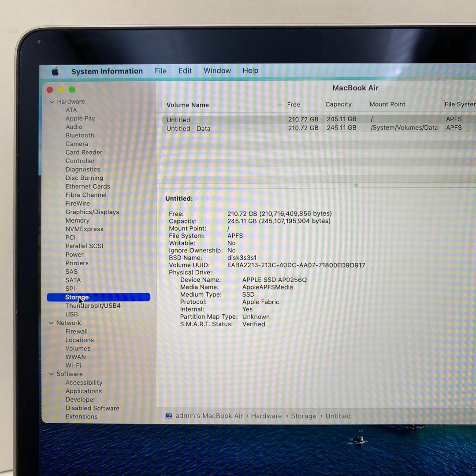This screenshot has width=476, height=476.
Task: Select Developer under Software
Action: (x=81, y=399)
